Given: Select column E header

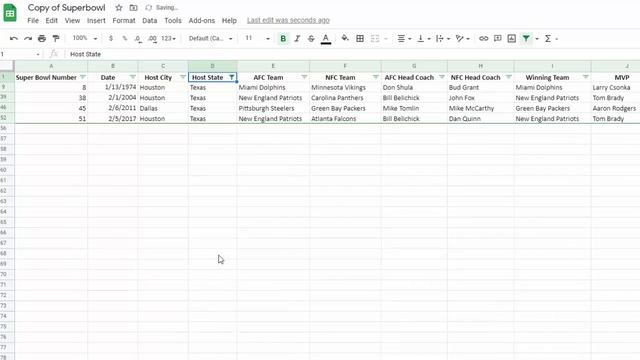Looking at the screenshot, I should click(x=273, y=66).
